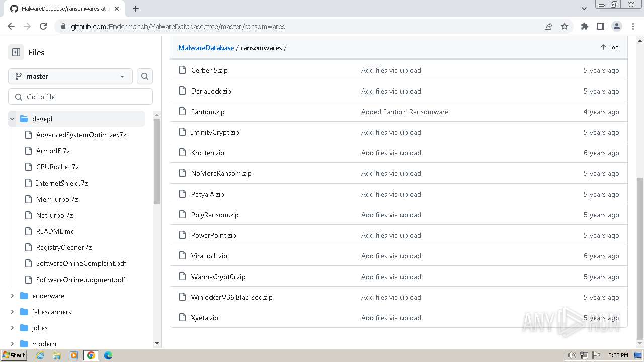Bookmark this page with star icon

(x=565, y=26)
